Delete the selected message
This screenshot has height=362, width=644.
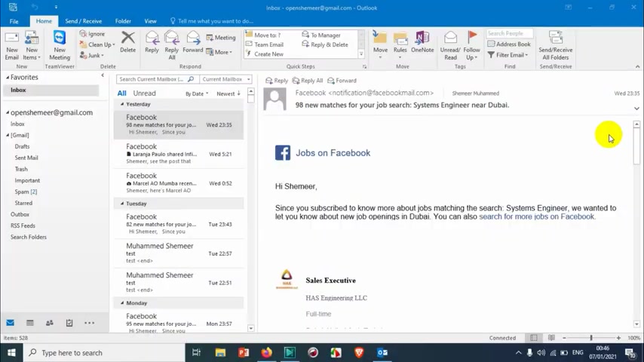127,42
